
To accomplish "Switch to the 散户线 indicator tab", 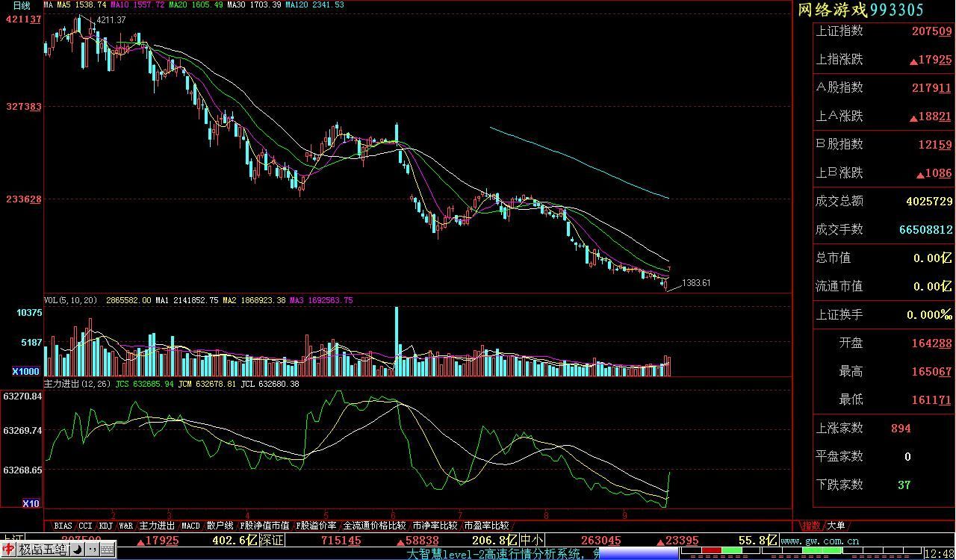I will tap(220, 526).
